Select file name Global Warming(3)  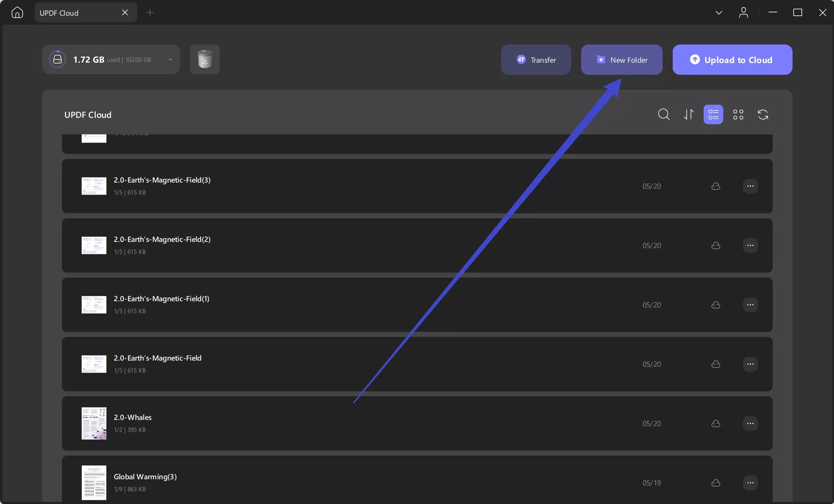pyautogui.click(x=145, y=477)
